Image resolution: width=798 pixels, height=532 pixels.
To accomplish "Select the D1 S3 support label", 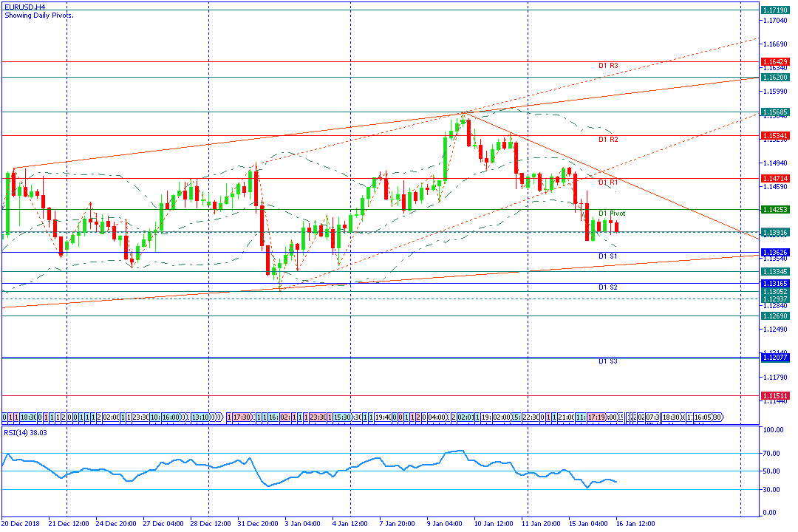I will [608, 361].
